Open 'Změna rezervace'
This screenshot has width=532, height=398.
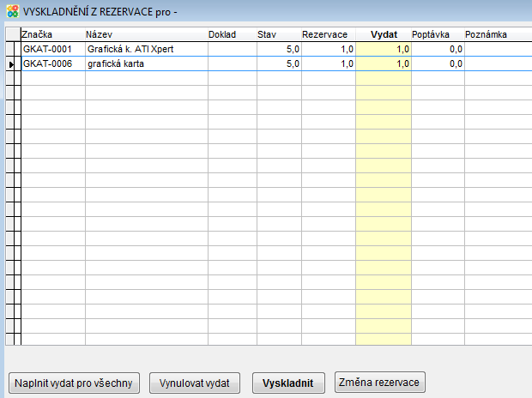pos(379,383)
